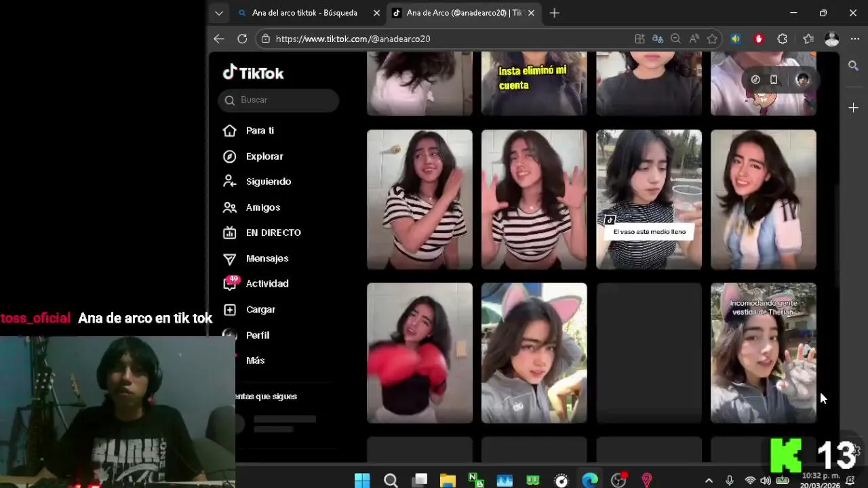
Task: Show hidden system tray icons
Action: click(709, 481)
